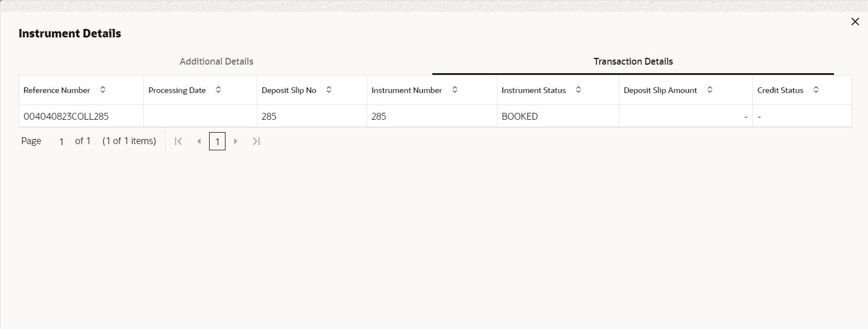Sort by Deposit Slip Amount column
The image size is (868, 329).
[x=709, y=90]
